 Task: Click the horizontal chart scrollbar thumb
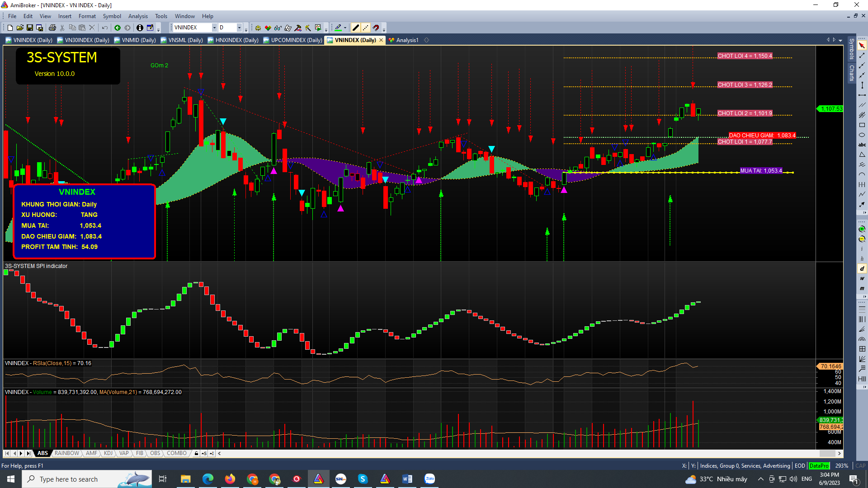click(x=827, y=453)
